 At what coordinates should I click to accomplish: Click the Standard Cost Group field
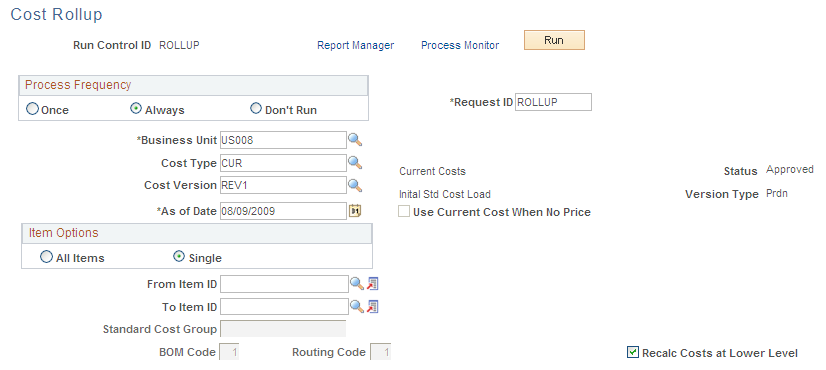point(283,329)
